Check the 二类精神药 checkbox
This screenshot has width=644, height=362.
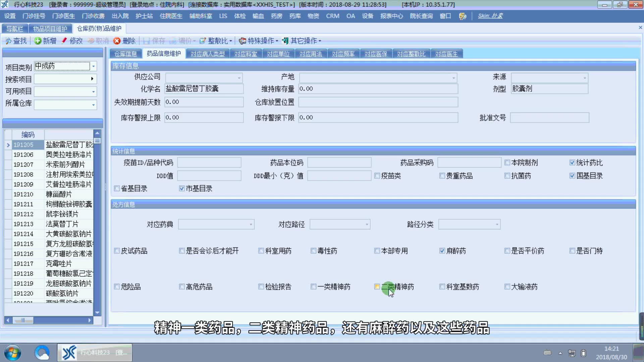tap(377, 287)
